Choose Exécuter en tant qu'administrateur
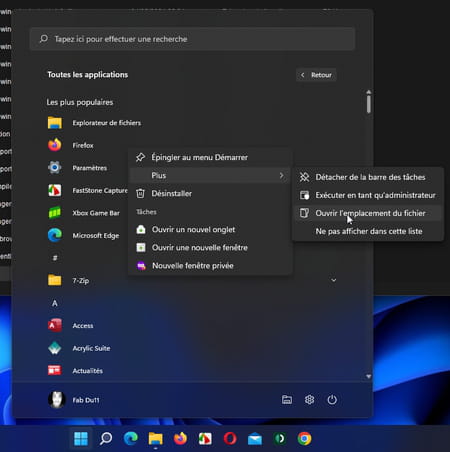Screen dimensions: 450x452 [368, 195]
